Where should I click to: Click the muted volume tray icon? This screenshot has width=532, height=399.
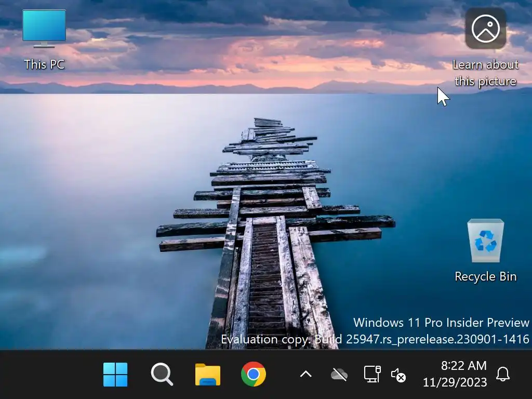tap(398, 375)
